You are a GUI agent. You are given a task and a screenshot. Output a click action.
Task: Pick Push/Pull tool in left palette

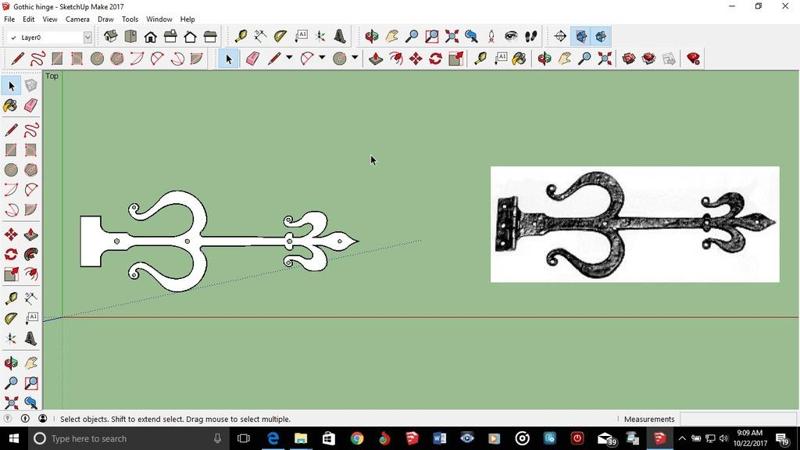[31, 235]
